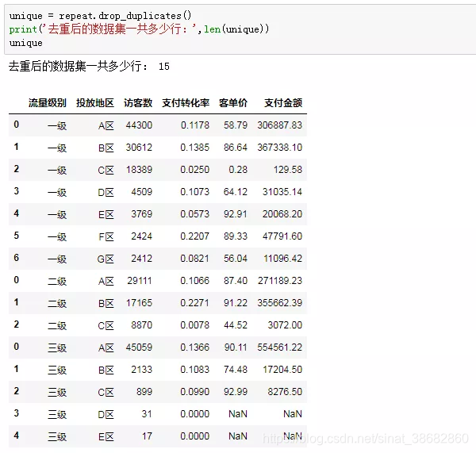Viewport: 476px width, 453px height.
Task: Click the payment amount 47791.60
Action: (282, 236)
